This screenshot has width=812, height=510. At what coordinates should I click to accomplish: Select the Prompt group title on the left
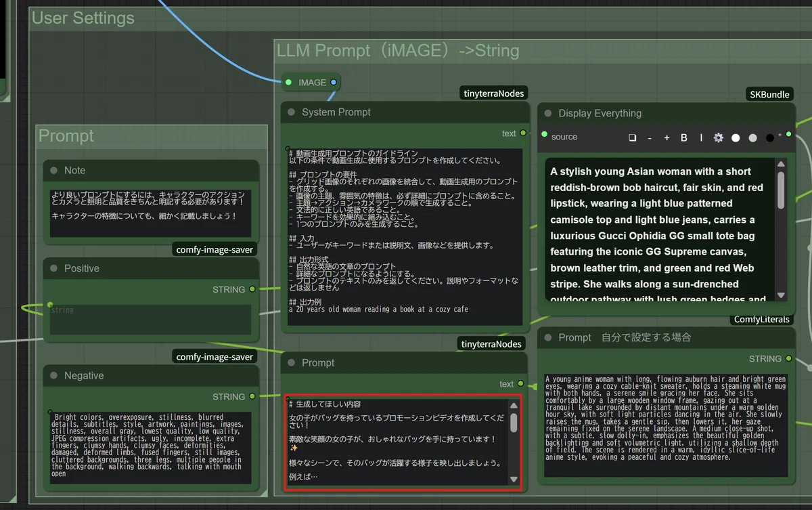point(66,136)
